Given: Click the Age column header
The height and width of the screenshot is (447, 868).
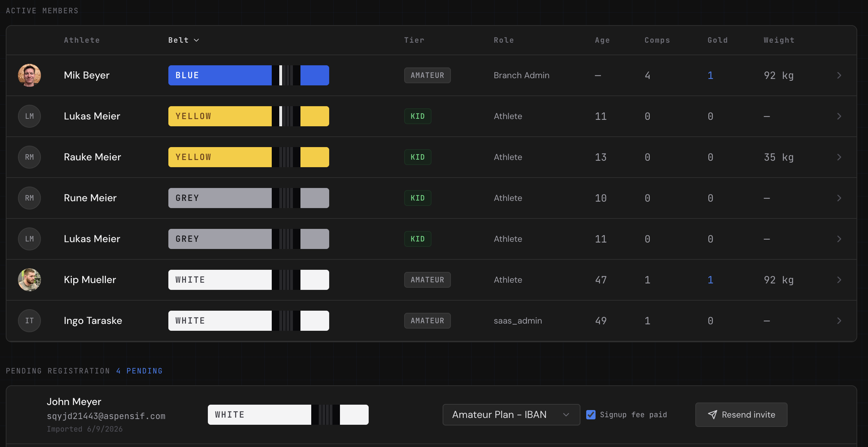Looking at the screenshot, I should [602, 40].
